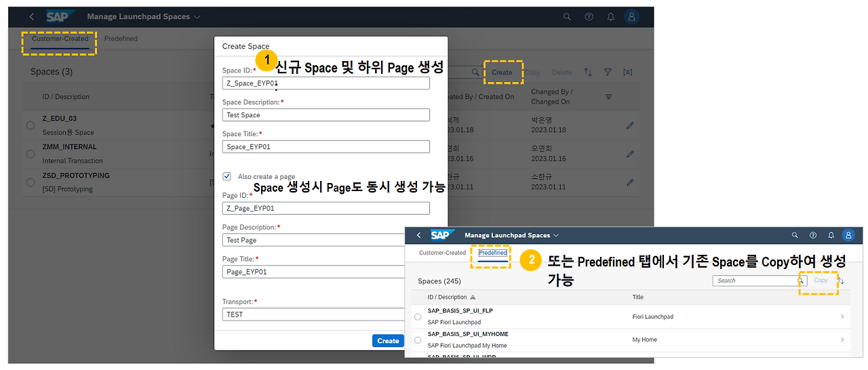
Task: Open search icon in Predefined window header
Action: 795,235
